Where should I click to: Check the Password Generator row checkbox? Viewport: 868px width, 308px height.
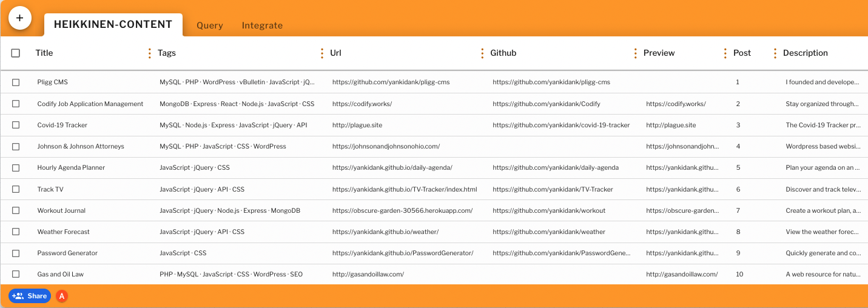pos(16,253)
